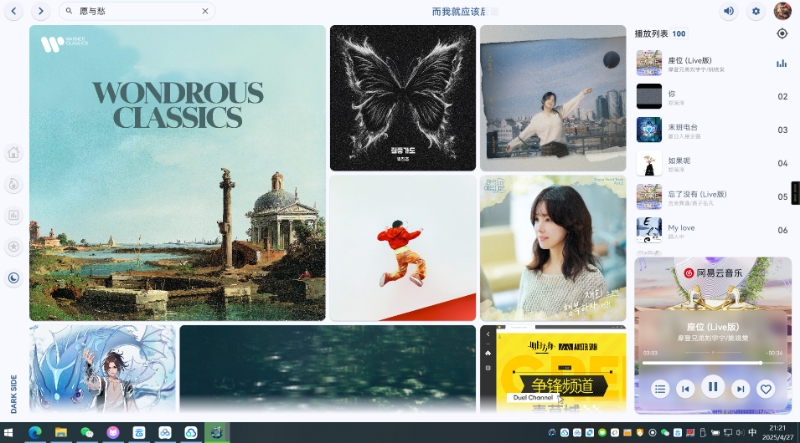This screenshot has width=800, height=443.
Task: Open the long-haired woman portrait cover
Action: pos(553,248)
